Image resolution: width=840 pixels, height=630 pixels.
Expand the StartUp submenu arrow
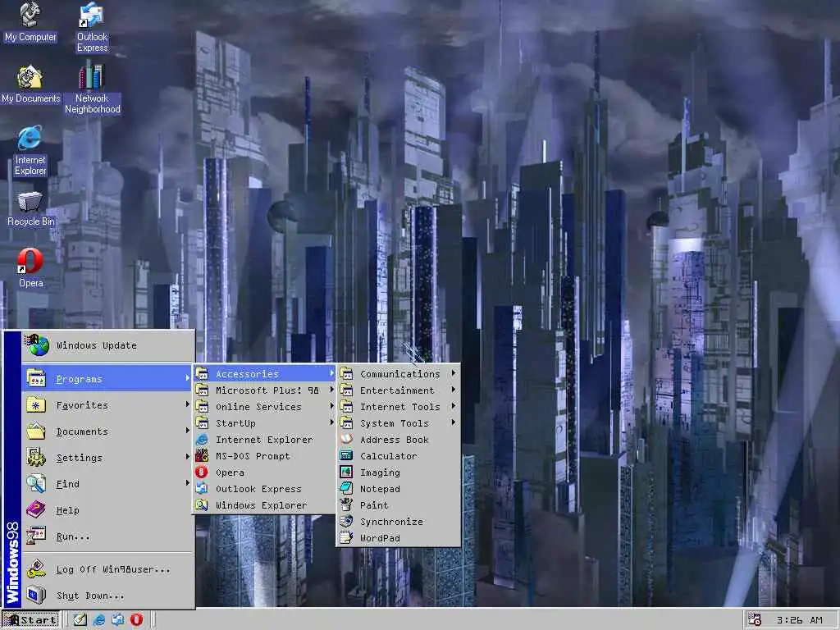[x=331, y=423]
